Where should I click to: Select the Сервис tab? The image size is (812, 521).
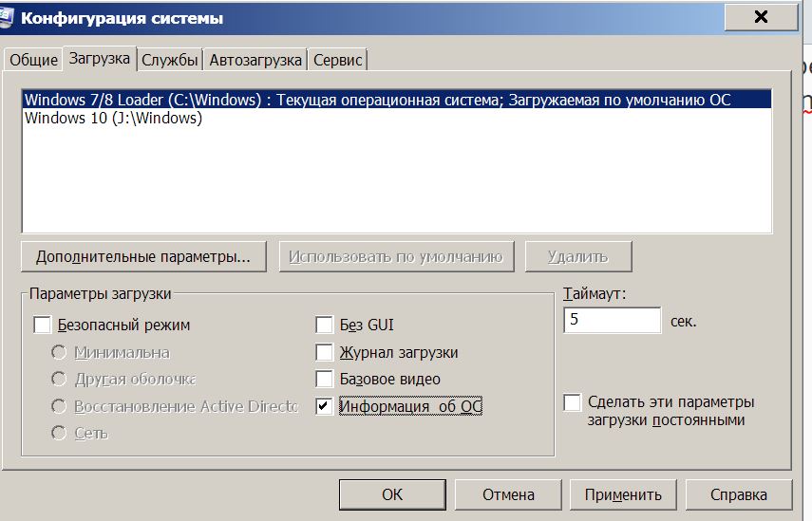point(338,60)
